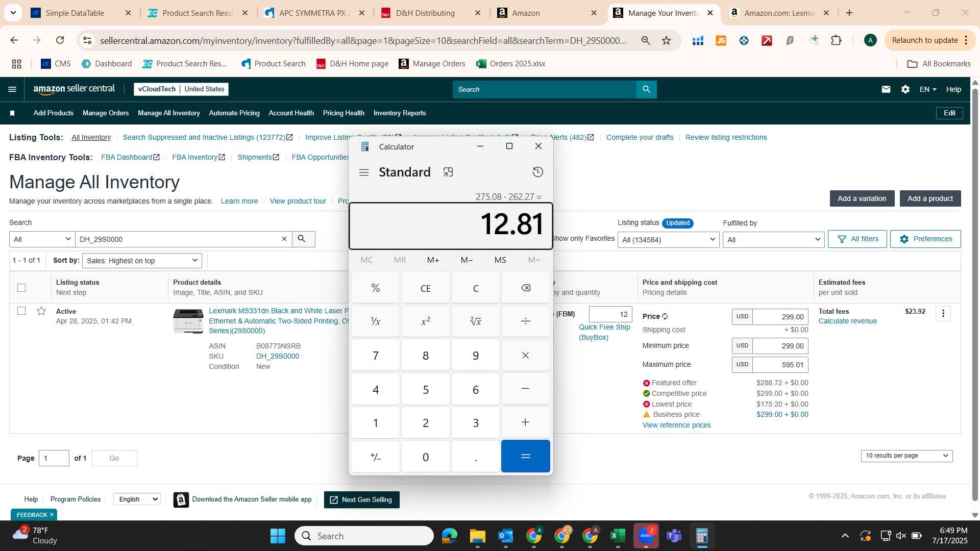Image resolution: width=980 pixels, height=551 pixels.
Task: Open the Sort by 'Sales: Highest on top' dropdown
Action: tap(142, 261)
